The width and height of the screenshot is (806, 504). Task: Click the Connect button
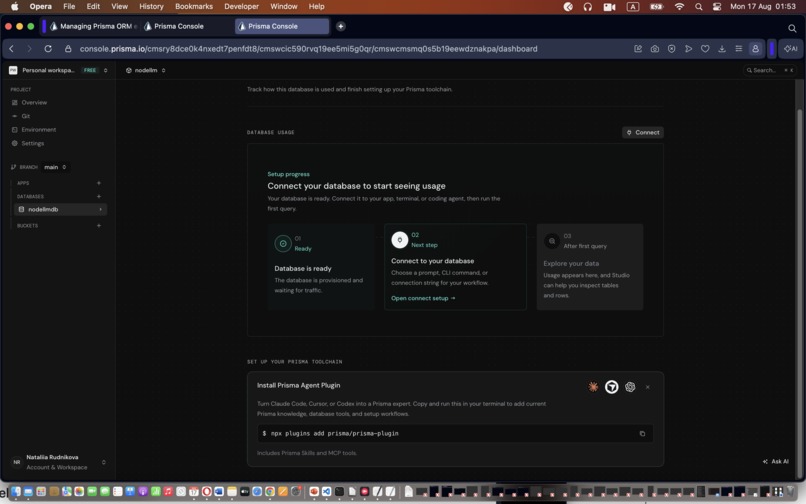coord(643,133)
